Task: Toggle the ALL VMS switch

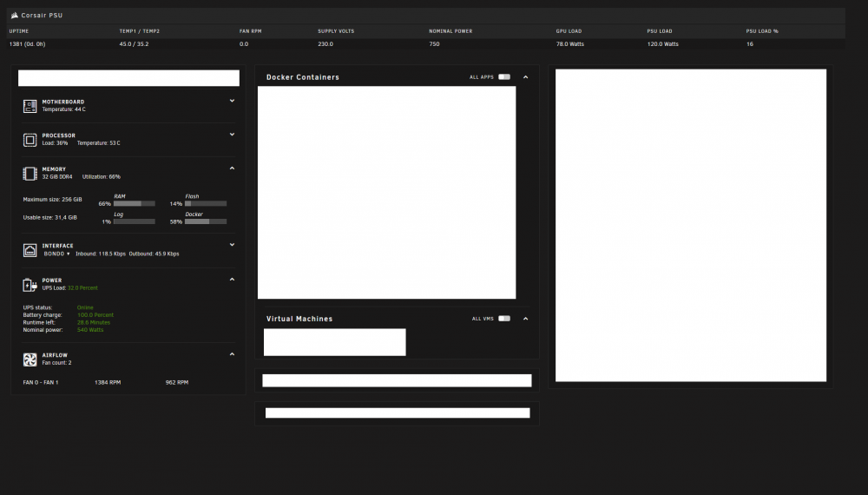Action: coord(504,319)
